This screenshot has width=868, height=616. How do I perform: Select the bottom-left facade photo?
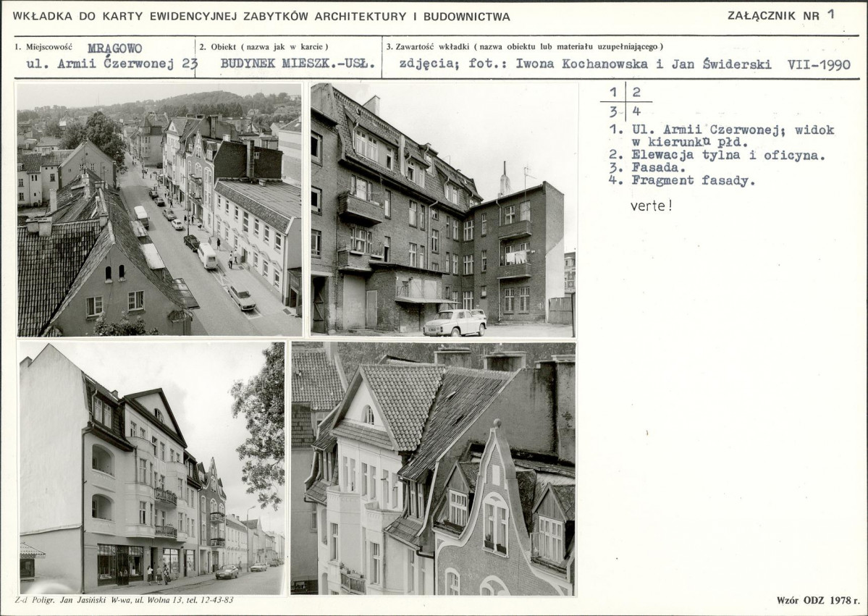coord(152,468)
